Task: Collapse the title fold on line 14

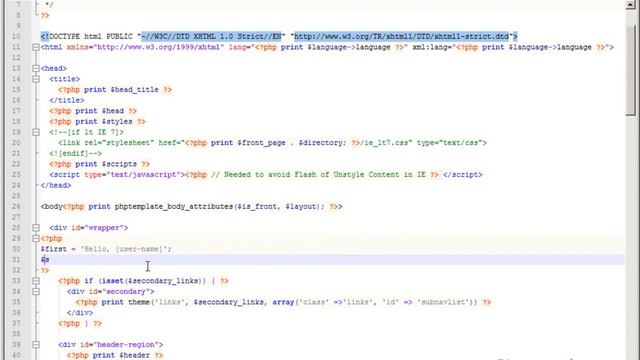Action: pyautogui.click(x=36, y=79)
